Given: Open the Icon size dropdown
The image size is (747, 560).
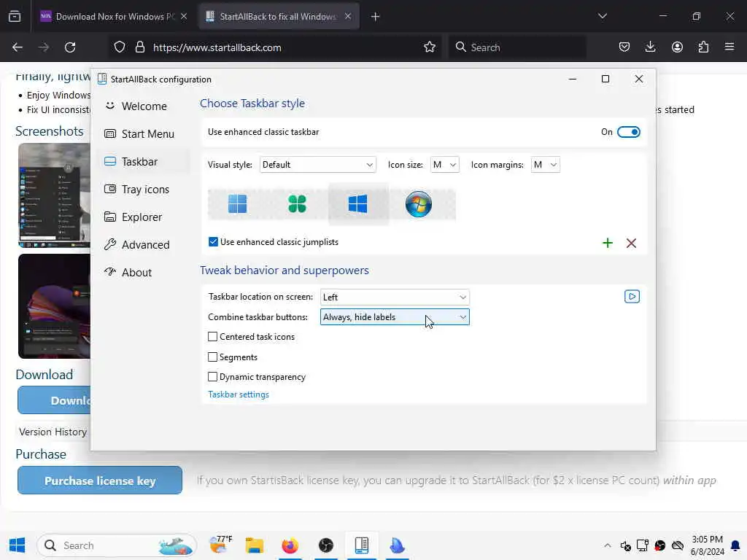Looking at the screenshot, I should (444, 165).
